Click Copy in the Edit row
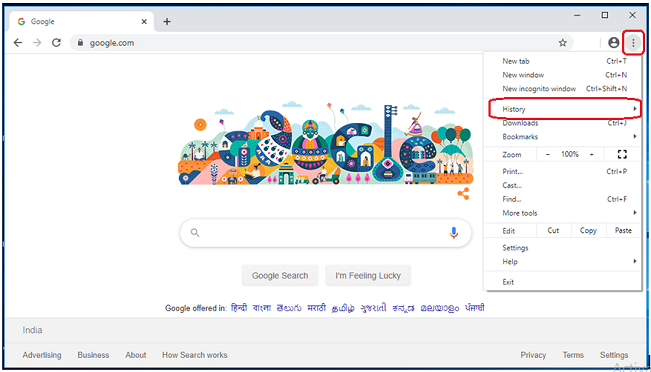 point(588,230)
